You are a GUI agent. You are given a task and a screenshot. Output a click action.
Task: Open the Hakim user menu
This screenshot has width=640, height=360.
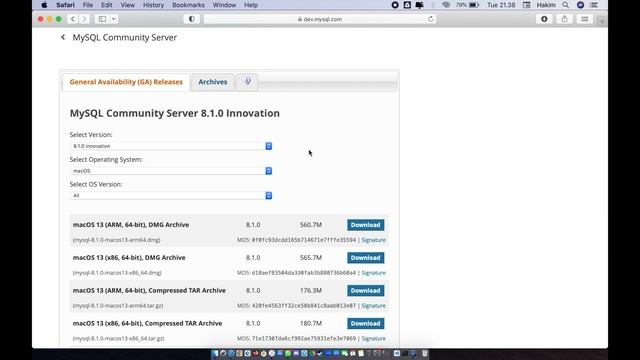pyautogui.click(x=546, y=5)
